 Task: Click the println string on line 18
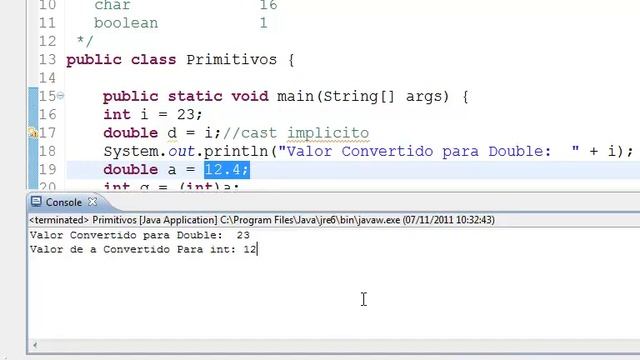click(429, 151)
